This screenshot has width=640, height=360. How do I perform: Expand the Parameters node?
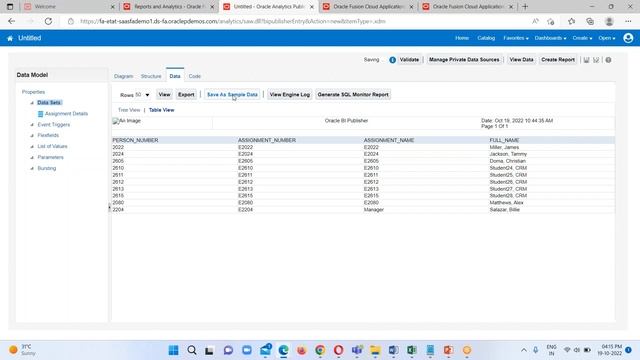click(32, 158)
